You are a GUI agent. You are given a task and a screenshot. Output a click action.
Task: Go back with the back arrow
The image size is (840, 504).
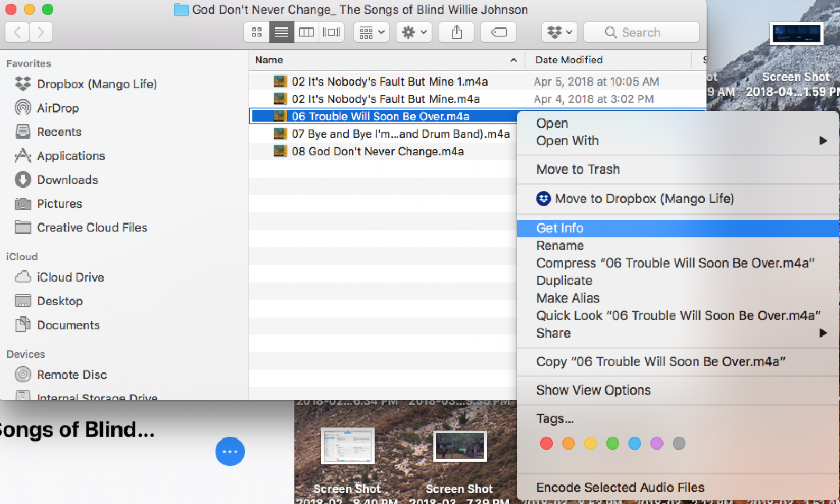click(x=17, y=32)
